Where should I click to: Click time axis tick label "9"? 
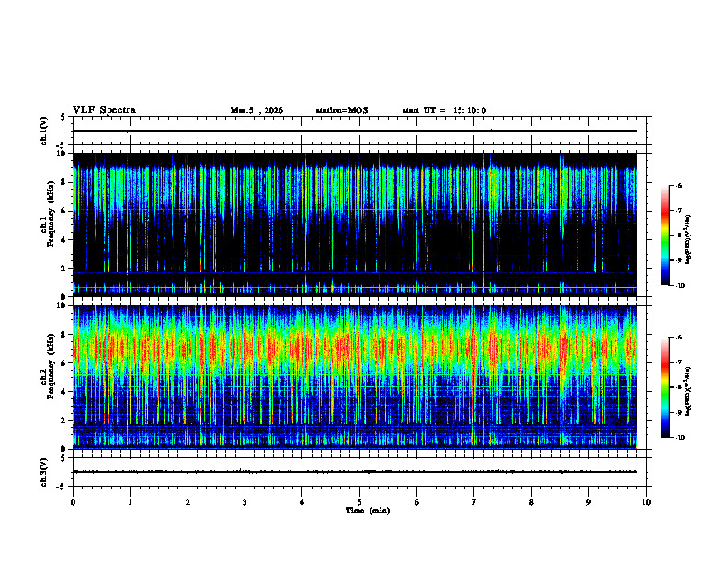tap(588, 502)
